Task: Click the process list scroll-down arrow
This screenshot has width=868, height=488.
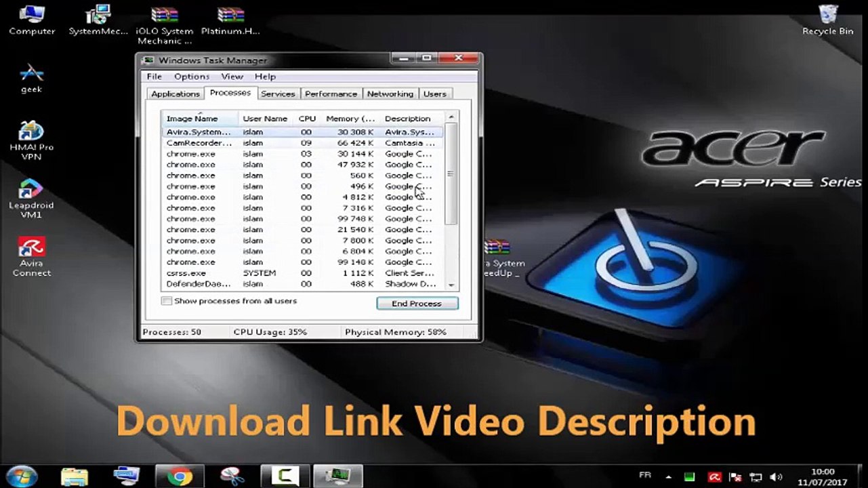Action: click(451, 285)
